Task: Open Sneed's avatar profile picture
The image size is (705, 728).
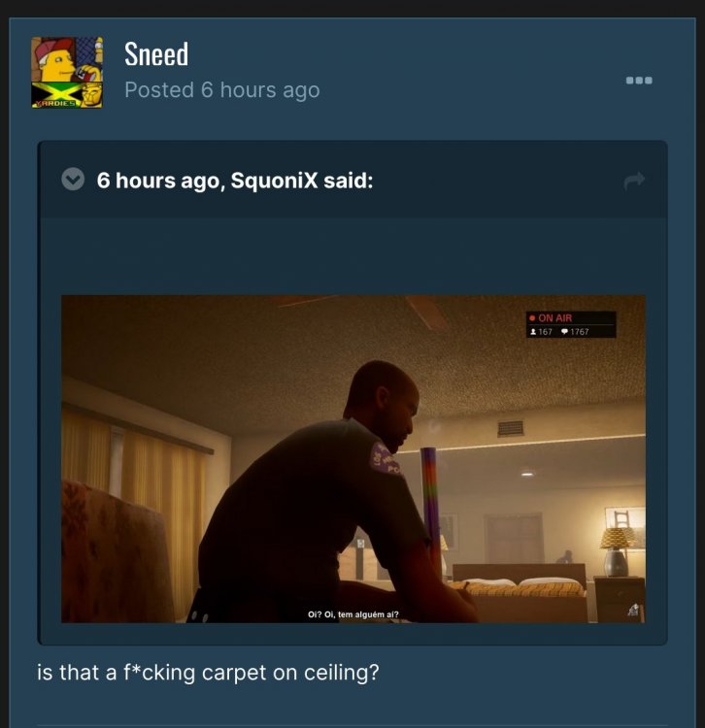Action: [x=67, y=73]
